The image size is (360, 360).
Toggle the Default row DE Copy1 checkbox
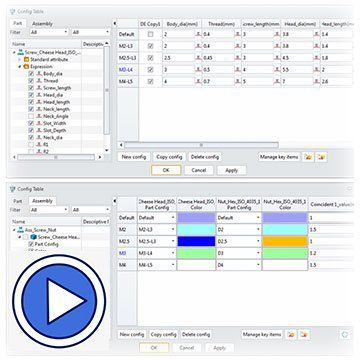151,34
